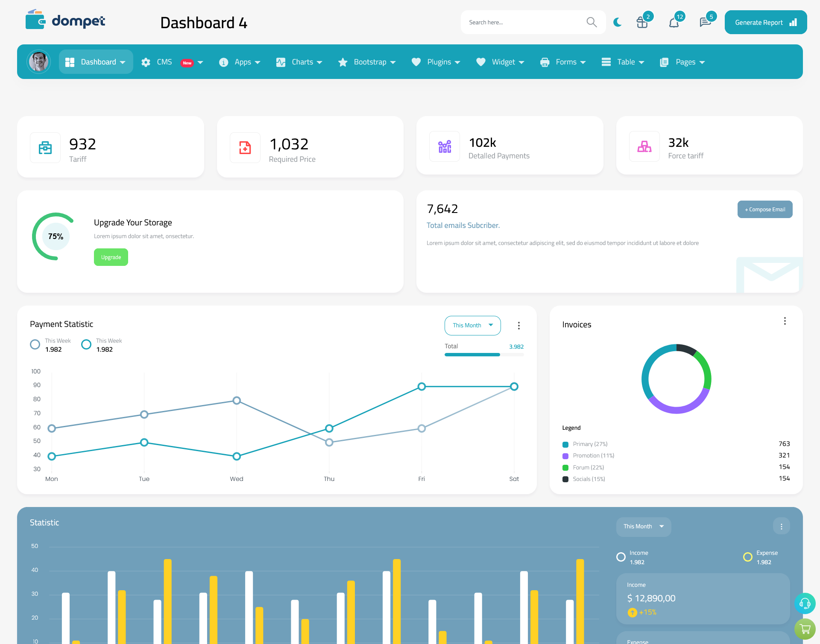
Task: Toggle the Expense radio button in Statistic
Action: (x=747, y=553)
